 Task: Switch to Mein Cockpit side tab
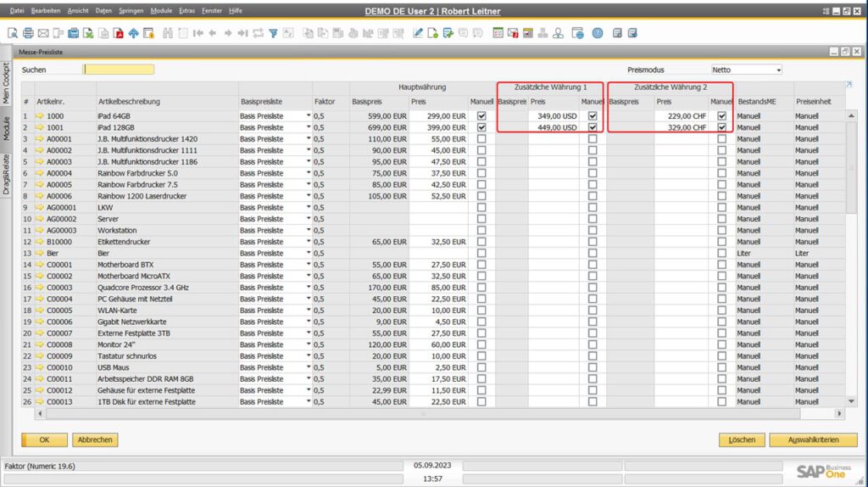click(x=6, y=82)
